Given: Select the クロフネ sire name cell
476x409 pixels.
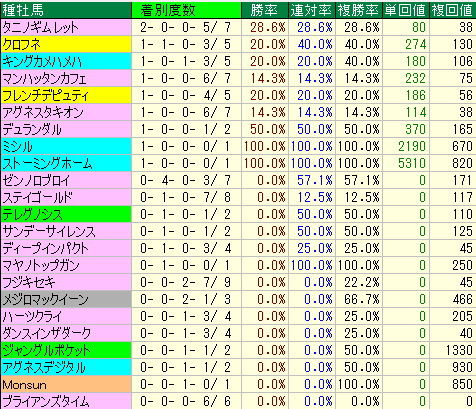Looking at the screenshot, I should 66,44.
